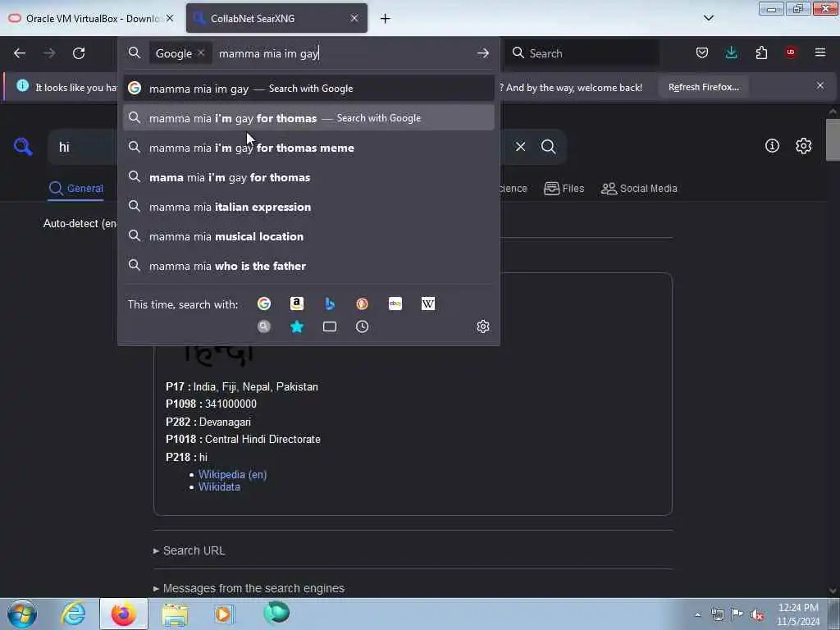Open the Auto-detect language dropdown
Screen dimensions: 840x630
coord(80,223)
